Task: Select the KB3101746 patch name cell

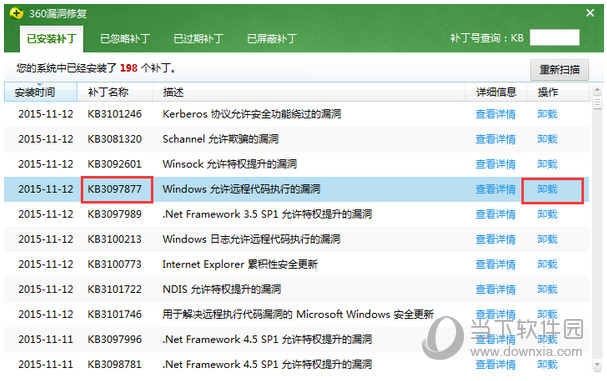Action: [x=115, y=314]
